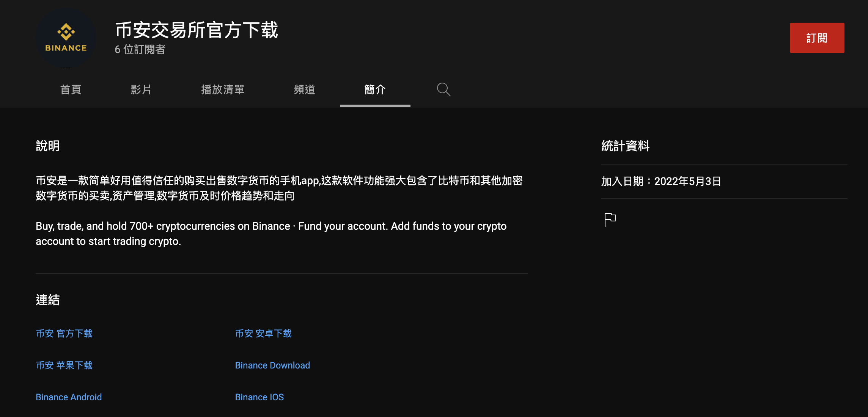
Task: Switch to the 影片 tab
Action: click(141, 89)
